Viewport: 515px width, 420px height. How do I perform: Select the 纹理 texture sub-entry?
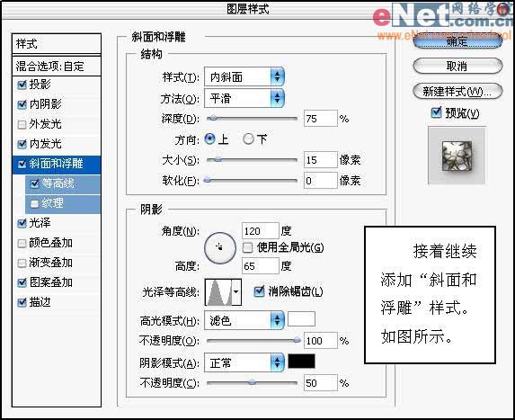[x=63, y=204]
